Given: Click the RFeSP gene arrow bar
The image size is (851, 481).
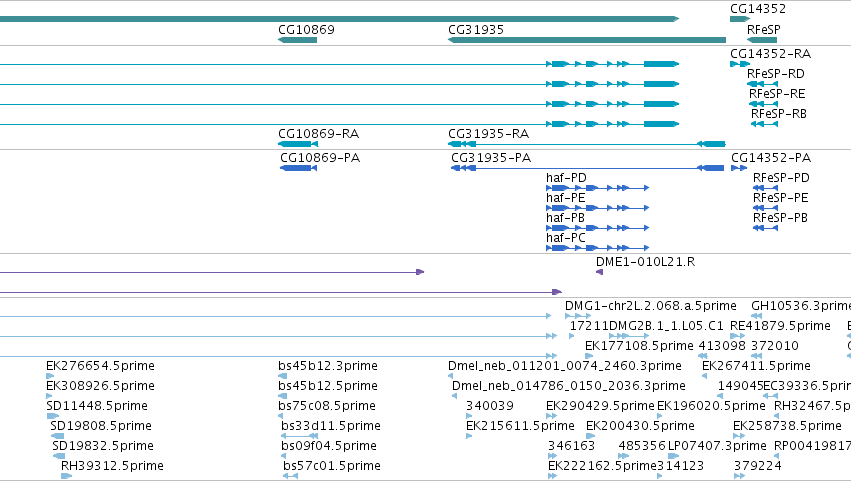Looking at the screenshot, I should pos(761,40).
